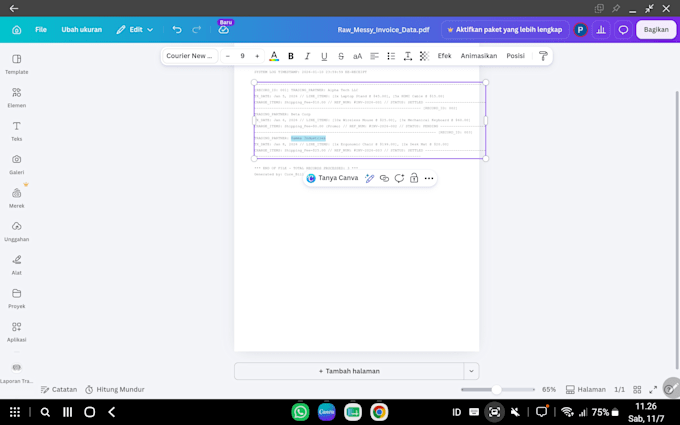Open WhatsApp from the taskbar
This screenshot has width=680, height=425.
coord(300,412)
